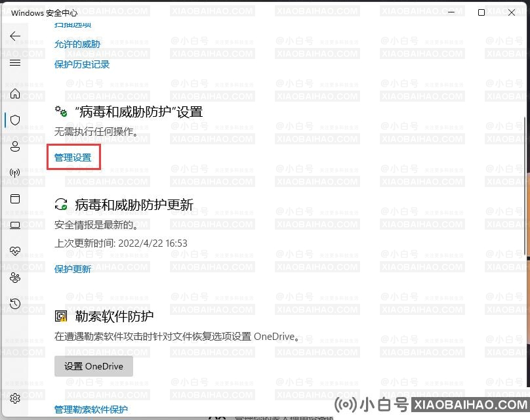Close the Windows Security window
The height and width of the screenshot is (420, 530).
(x=512, y=12)
